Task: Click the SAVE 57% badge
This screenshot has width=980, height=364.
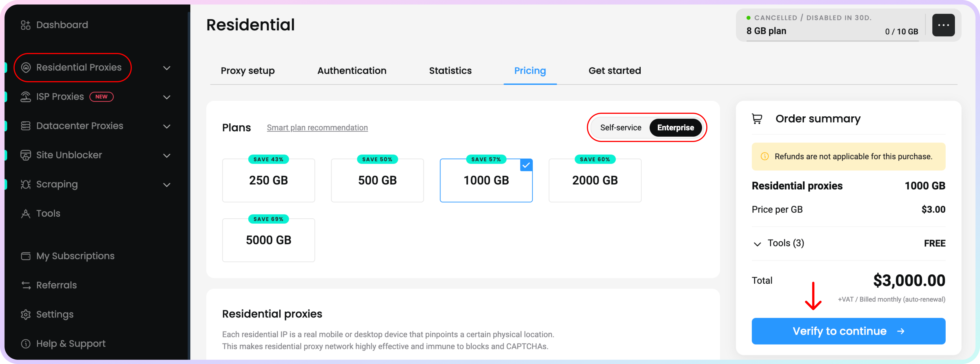Action: [x=486, y=159]
